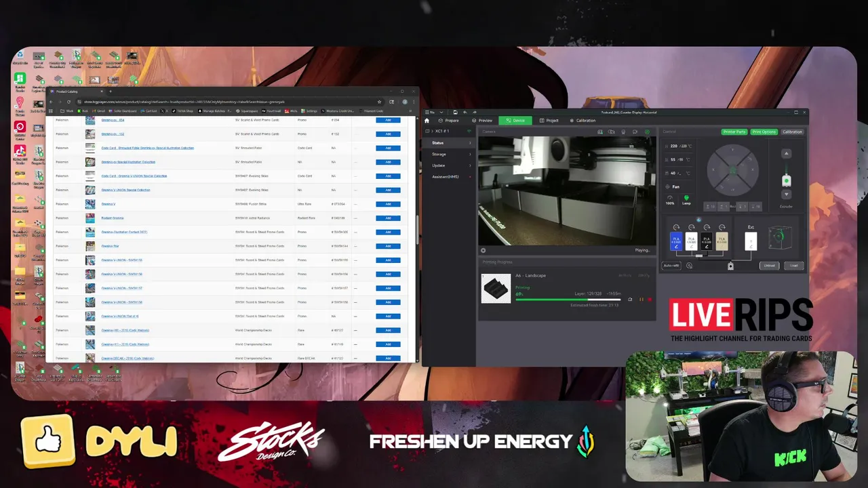Viewport: 868px width, 488px height.
Task: Open the Calibration tab in top bar
Action: click(x=582, y=121)
